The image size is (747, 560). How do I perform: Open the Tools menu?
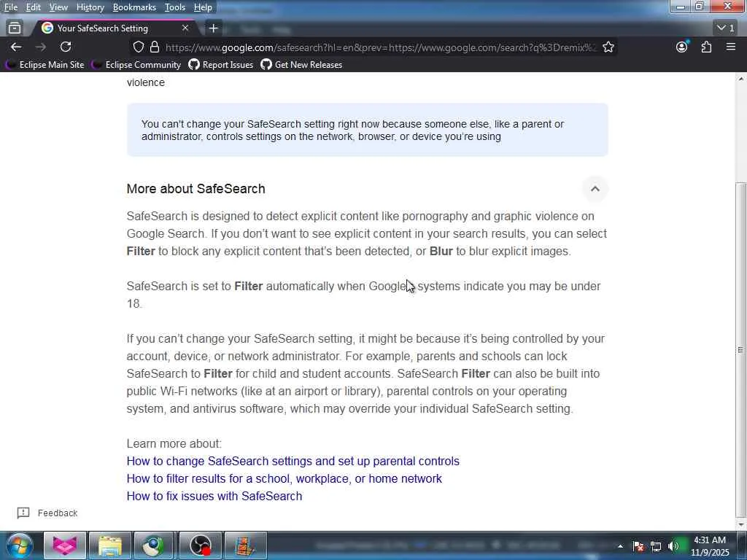point(174,7)
